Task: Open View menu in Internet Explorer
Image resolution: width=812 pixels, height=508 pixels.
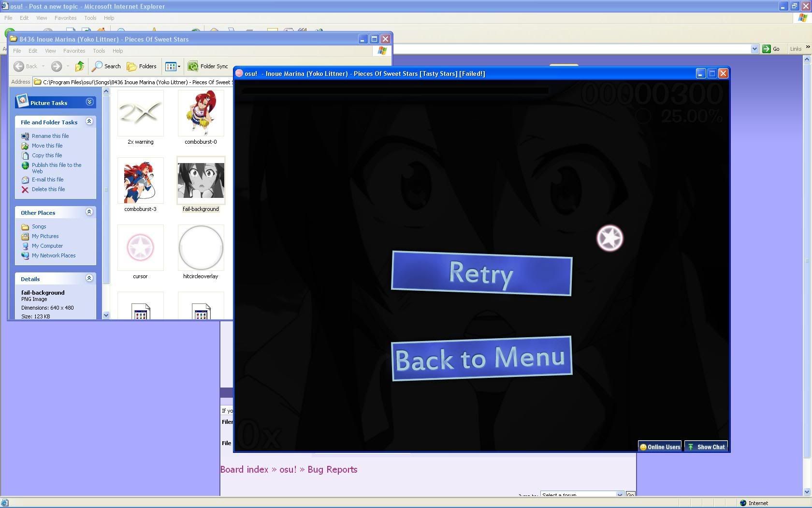Action: [x=42, y=18]
